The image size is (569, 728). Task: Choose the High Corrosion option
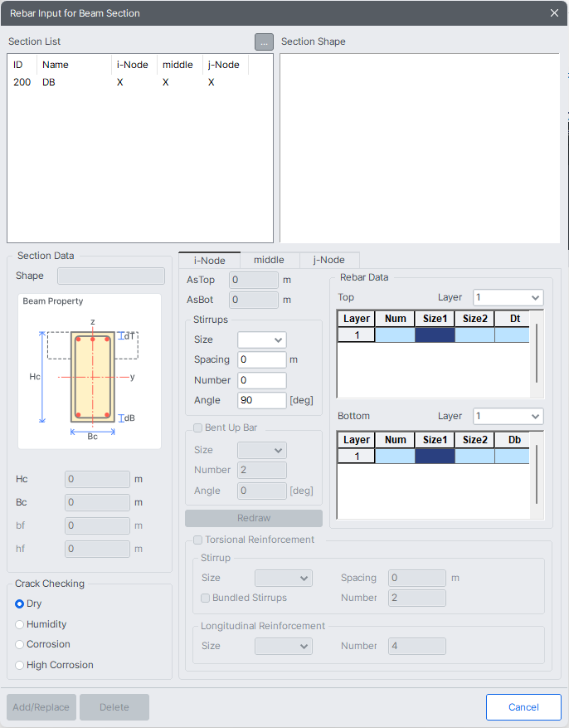(x=20, y=665)
